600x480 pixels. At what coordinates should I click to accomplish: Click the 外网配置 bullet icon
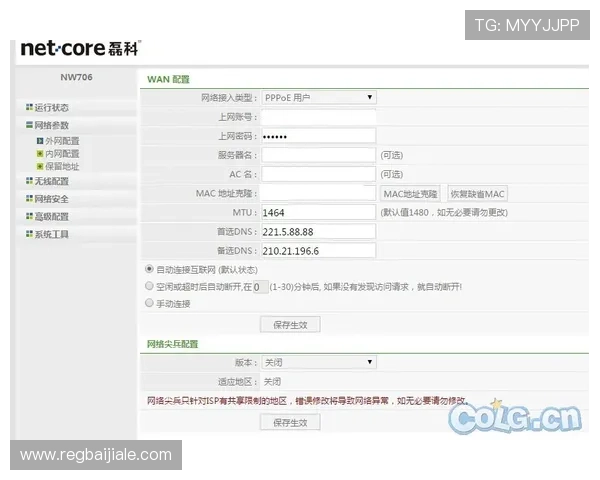coord(40,141)
